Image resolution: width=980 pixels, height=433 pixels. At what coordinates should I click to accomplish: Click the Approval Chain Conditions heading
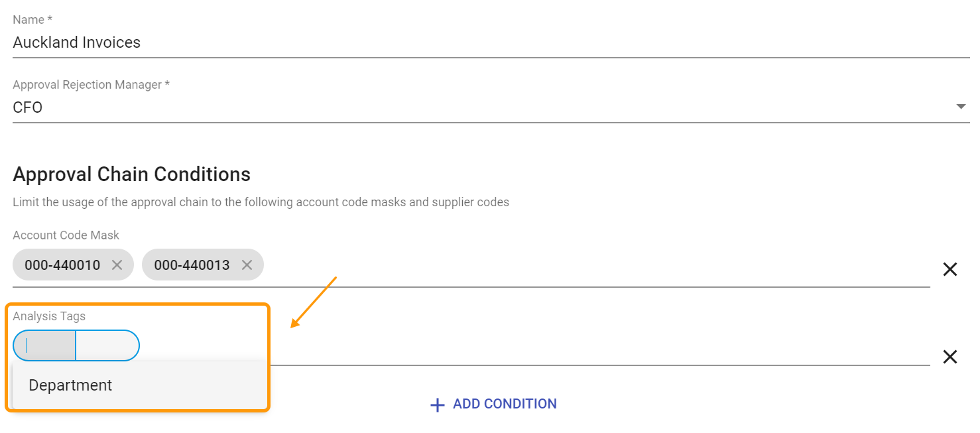click(x=131, y=174)
